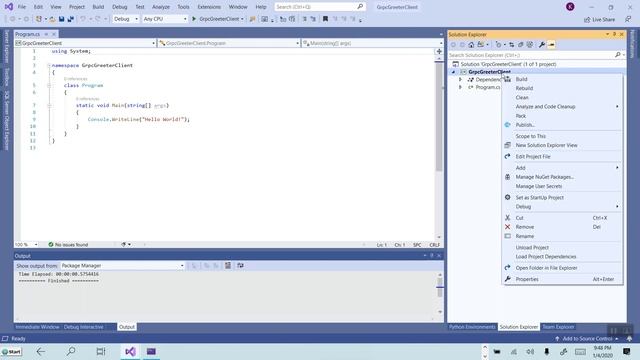Screen dimensions: 640x360
Task: Collapse the GrpcGreeterClient project node
Action: click(453, 72)
